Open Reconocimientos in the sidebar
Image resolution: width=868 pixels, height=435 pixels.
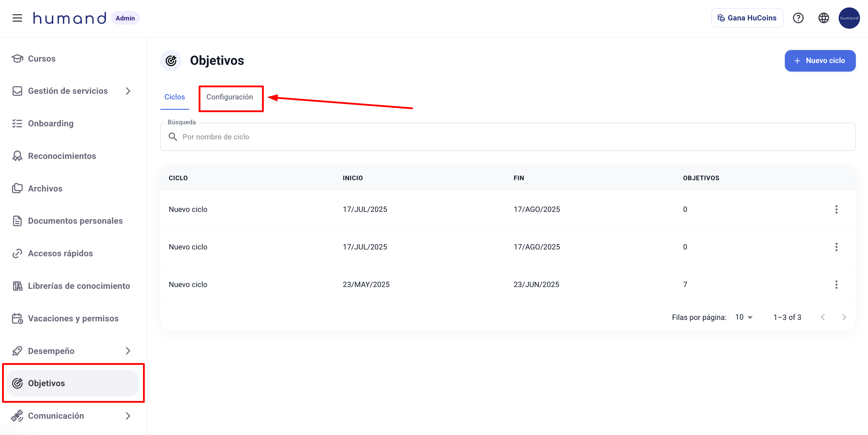click(62, 156)
